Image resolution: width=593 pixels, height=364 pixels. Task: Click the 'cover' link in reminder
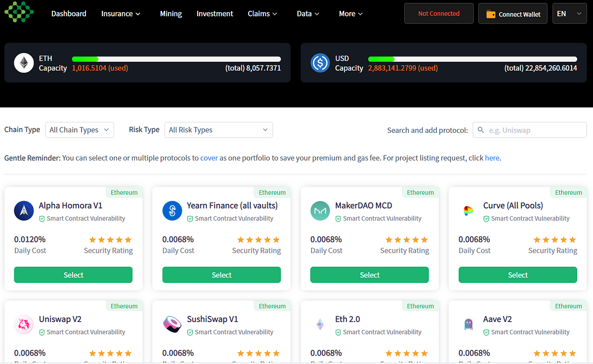pos(209,158)
